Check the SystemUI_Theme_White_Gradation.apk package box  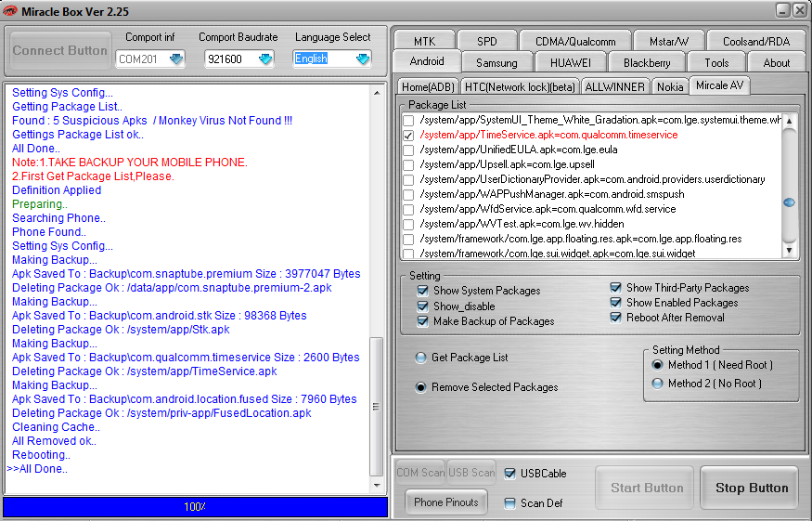408,121
